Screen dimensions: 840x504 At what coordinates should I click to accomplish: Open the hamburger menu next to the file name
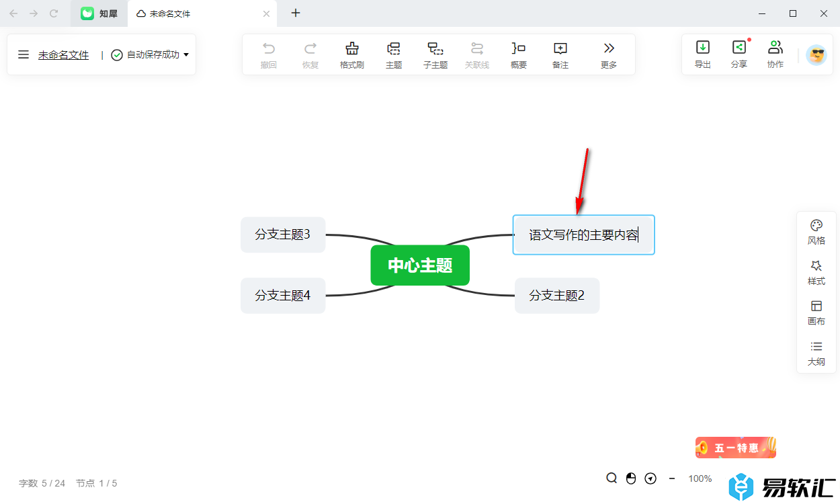24,54
